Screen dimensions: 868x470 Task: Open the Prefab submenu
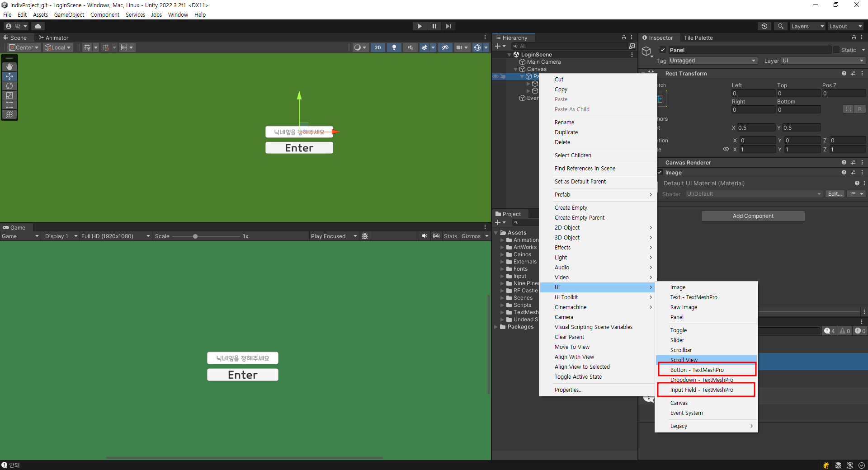tap(598, 194)
